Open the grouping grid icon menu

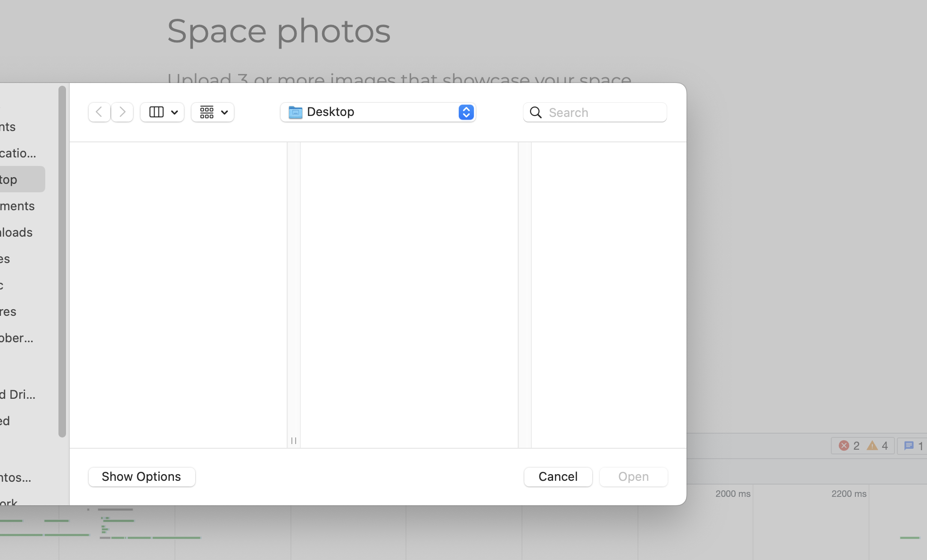coord(207,112)
